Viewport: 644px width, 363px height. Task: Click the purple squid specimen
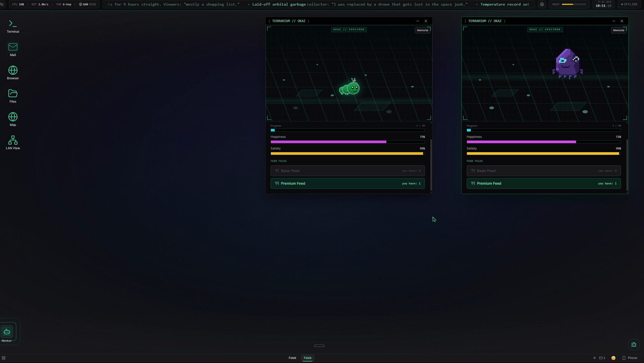click(567, 64)
